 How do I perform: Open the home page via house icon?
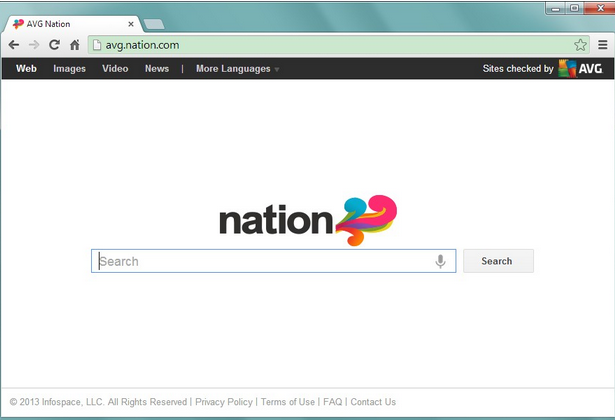pyautogui.click(x=75, y=45)
